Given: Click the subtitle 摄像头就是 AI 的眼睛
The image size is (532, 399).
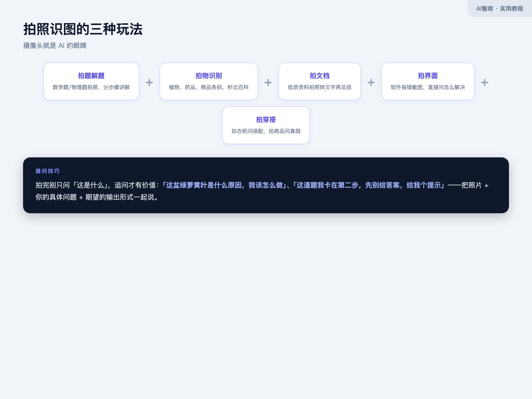Looking at the screenshot, I should click(55, 45).
